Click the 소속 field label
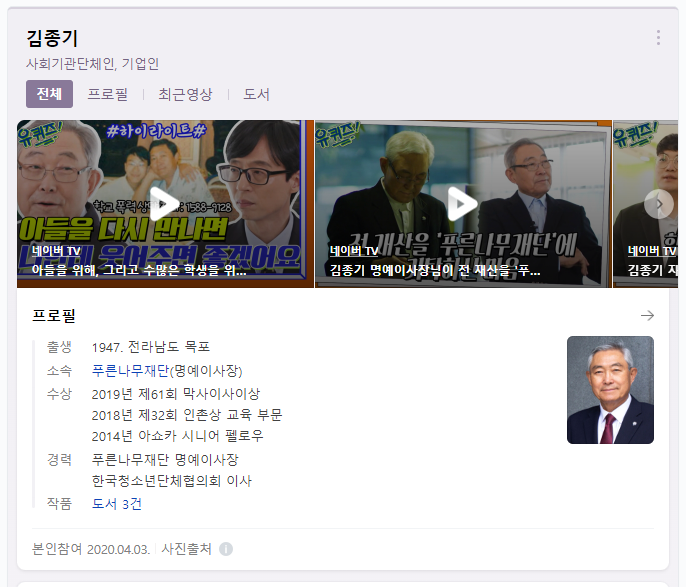 (x=59, y=371)
